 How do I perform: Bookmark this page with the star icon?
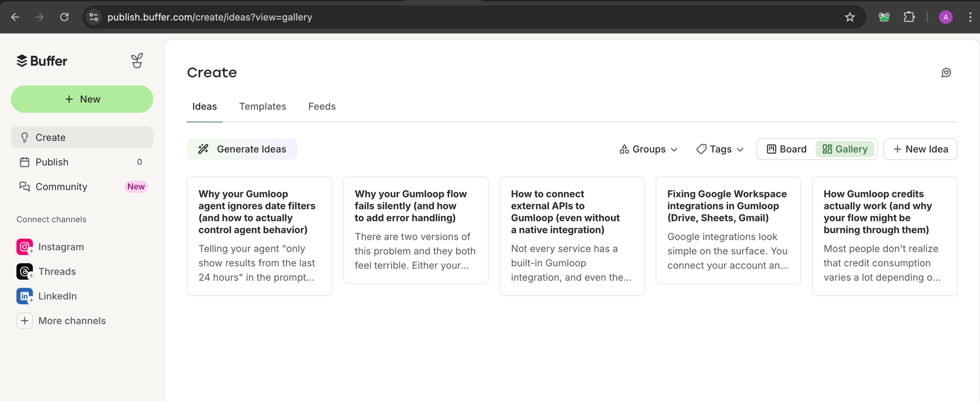tap(850, 17)
